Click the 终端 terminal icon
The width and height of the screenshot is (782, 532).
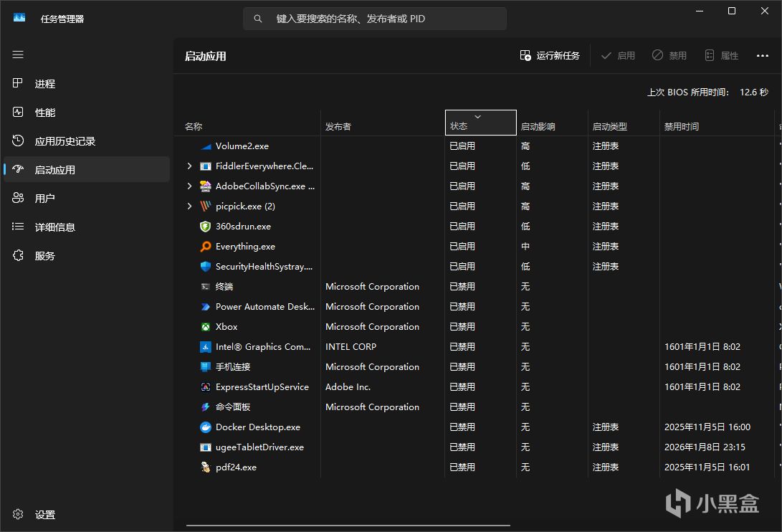click(206, 287)
